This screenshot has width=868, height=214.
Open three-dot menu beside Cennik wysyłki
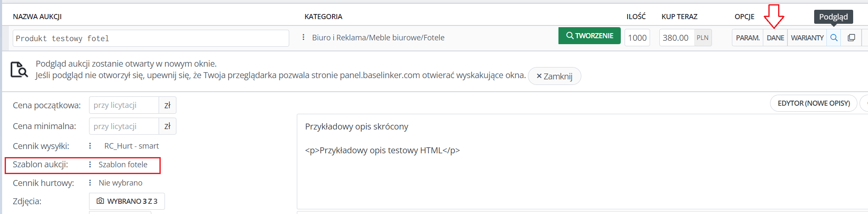coord(90,146)
